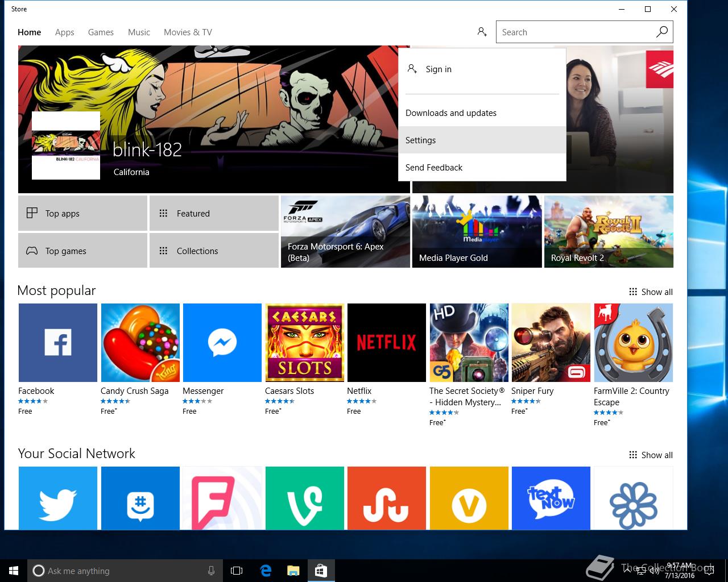Viewport: 728px width, 582px height.
Task: Click the Sniper Fury app name text
Action: click(x=532, y=391)
